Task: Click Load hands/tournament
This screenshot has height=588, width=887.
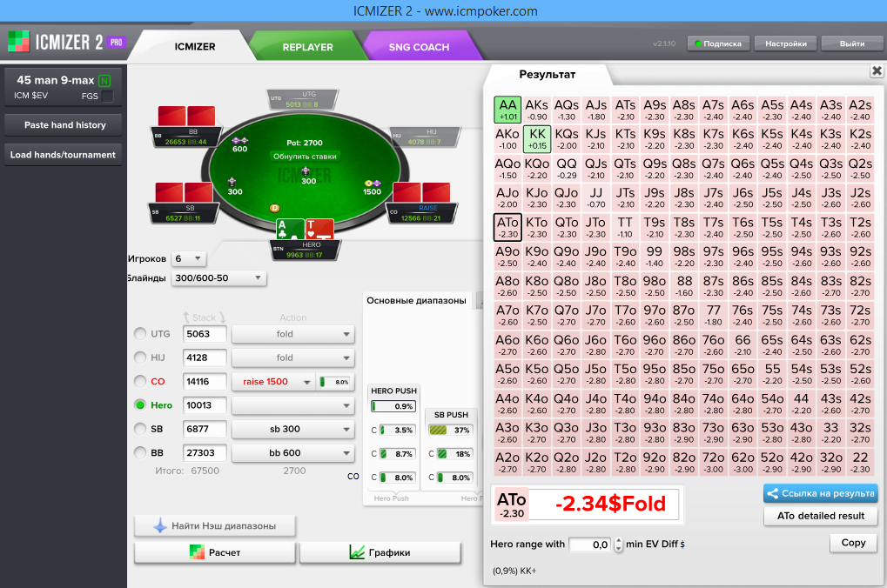Action: 64,154
